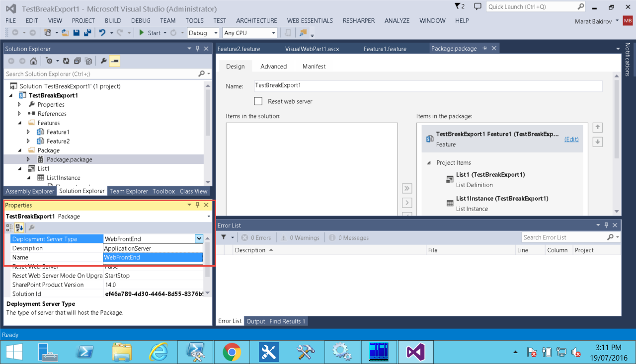Viewport: 636px width, 364px height.
Task: Toggle auto-hide pin on Solution Explorer panel
Action: pyautogui.click(x=197, y=49)
